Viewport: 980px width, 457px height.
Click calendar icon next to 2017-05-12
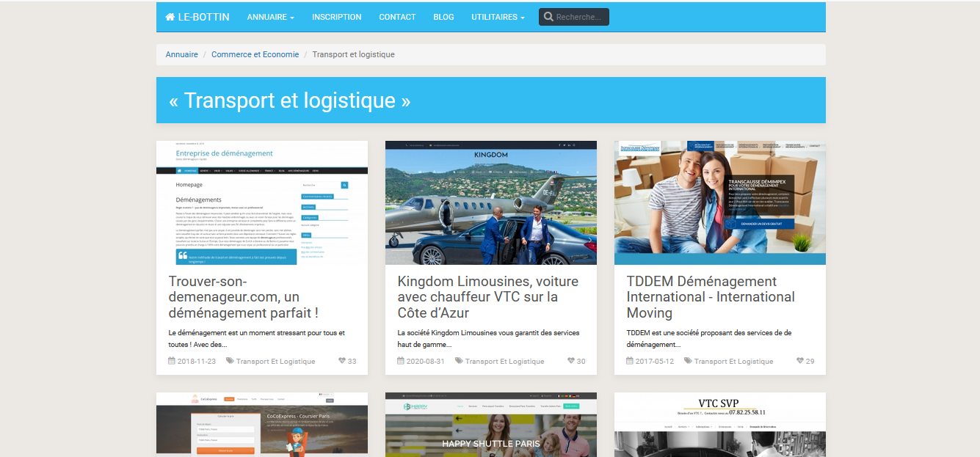click(x=630, y=361)
